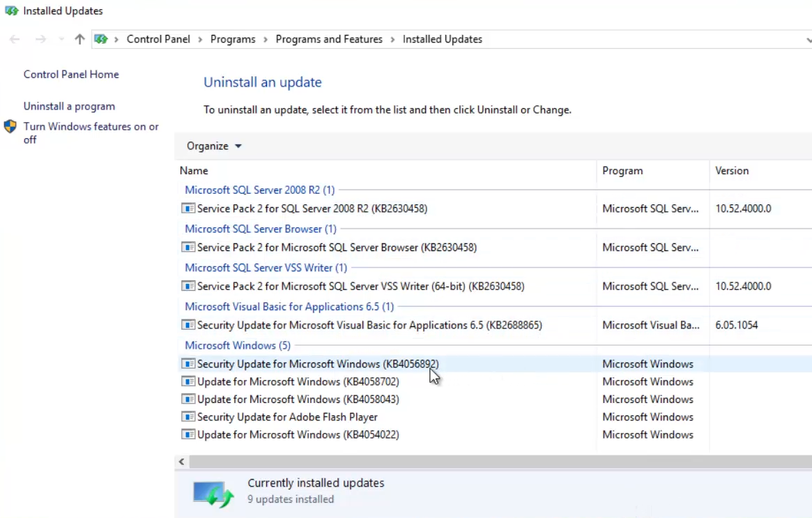812x518 pixels.
Task: Open the Organize dropdown
Action: [213, 146]
